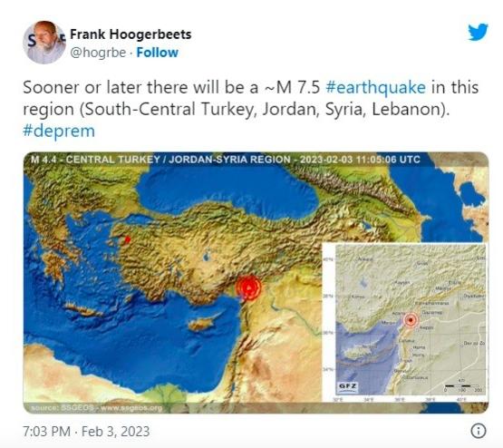Click the small red dot near western Turkey

[x=128, y=239]
